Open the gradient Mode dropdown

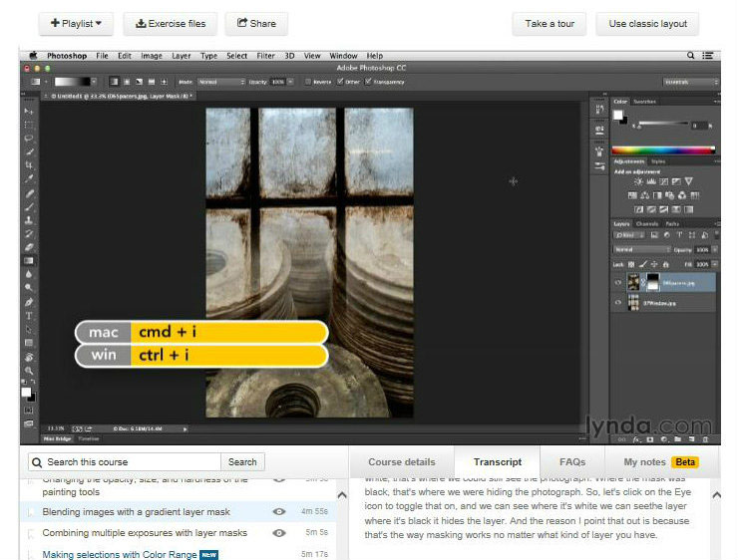coord(220,82)
